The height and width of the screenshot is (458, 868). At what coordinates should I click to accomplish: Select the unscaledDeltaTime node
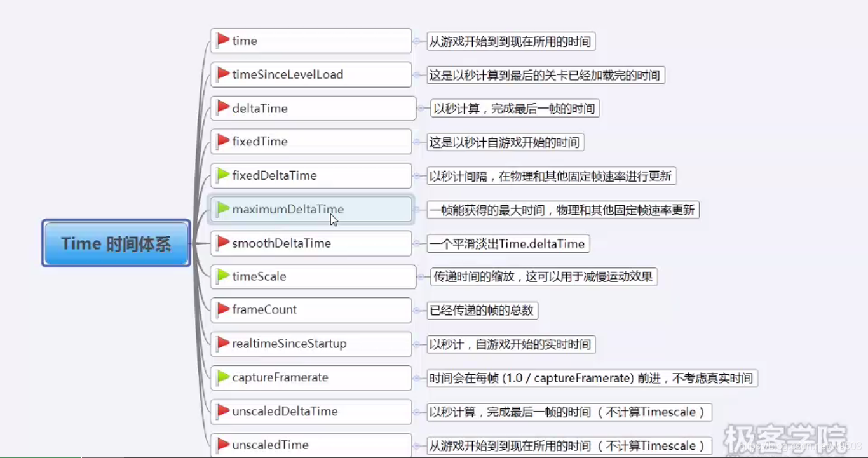click(311, 412)
